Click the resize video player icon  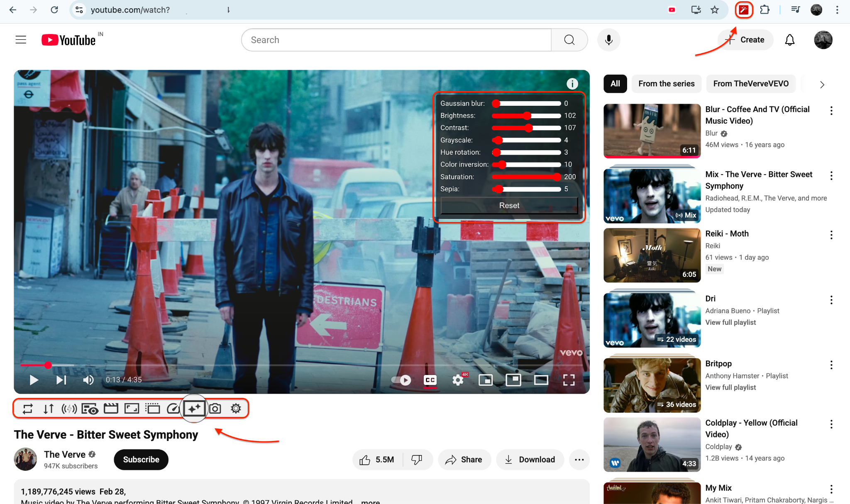[132, 409]
